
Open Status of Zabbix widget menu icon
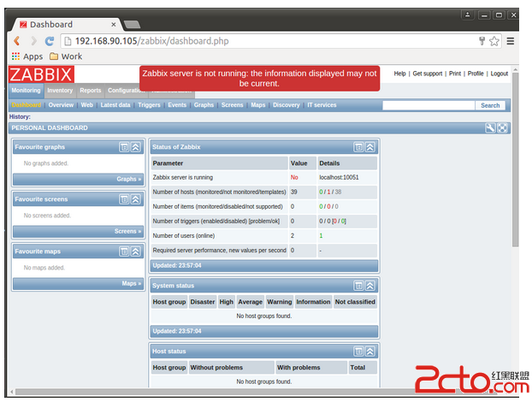(x=358, y=147)
